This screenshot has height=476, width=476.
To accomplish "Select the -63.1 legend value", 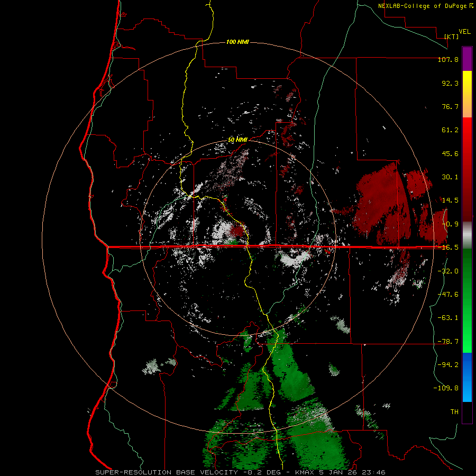I will tap(448, 318).
